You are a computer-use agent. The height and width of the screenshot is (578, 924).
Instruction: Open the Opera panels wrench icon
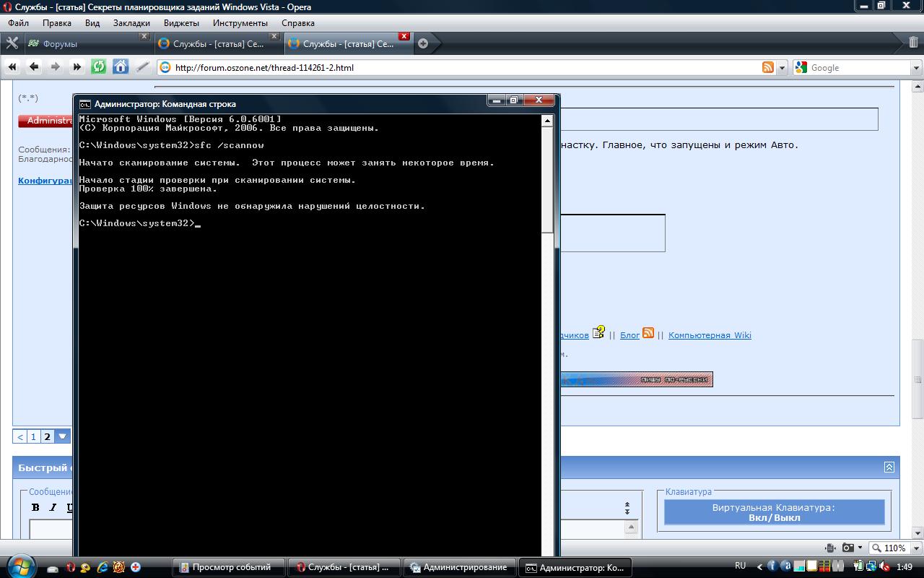pyautogui.click(x=12, y=43)
